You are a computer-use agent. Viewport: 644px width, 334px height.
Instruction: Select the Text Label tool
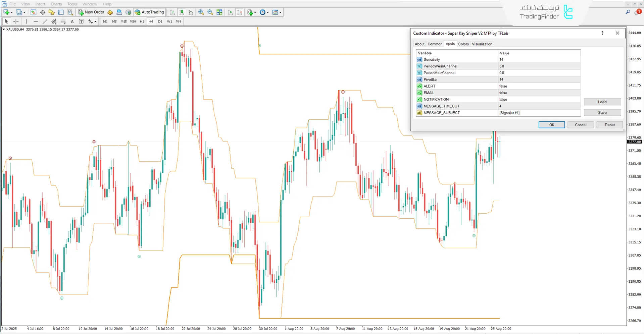coord(72,21)
